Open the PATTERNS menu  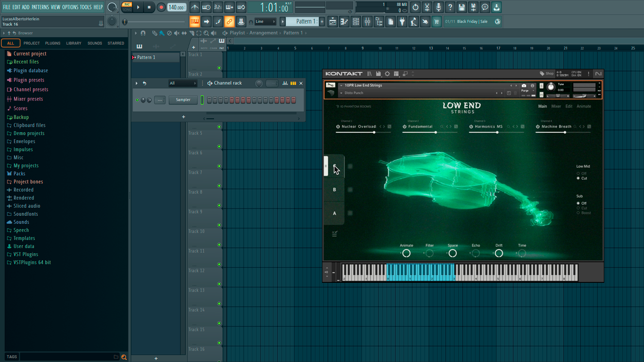(x=40, y=7)
